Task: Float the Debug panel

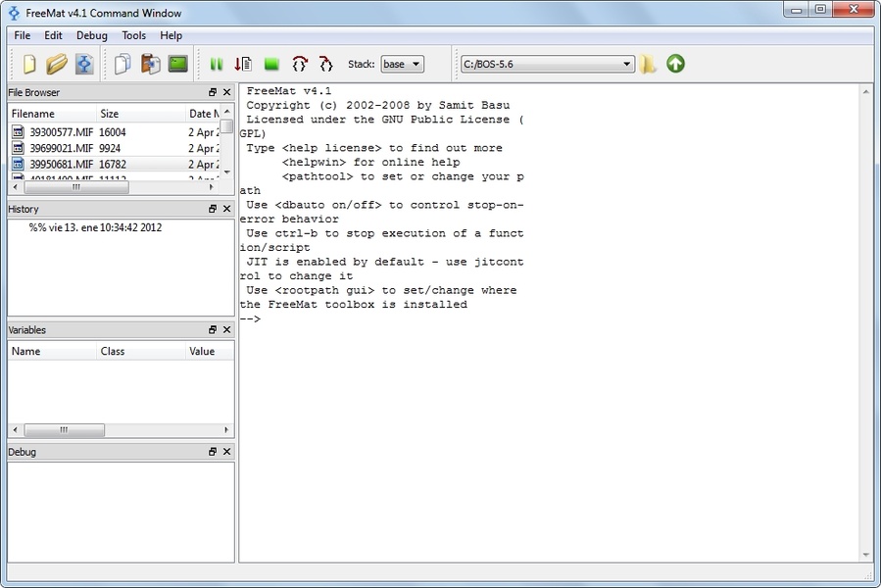Action: point(213,452)
